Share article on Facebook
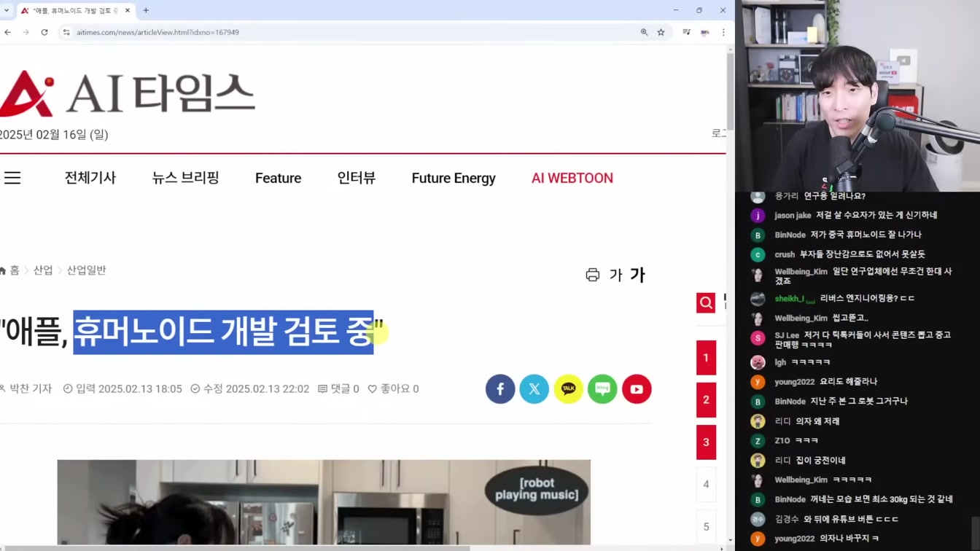This screenshot has width=980, height=551. point(500,389)
